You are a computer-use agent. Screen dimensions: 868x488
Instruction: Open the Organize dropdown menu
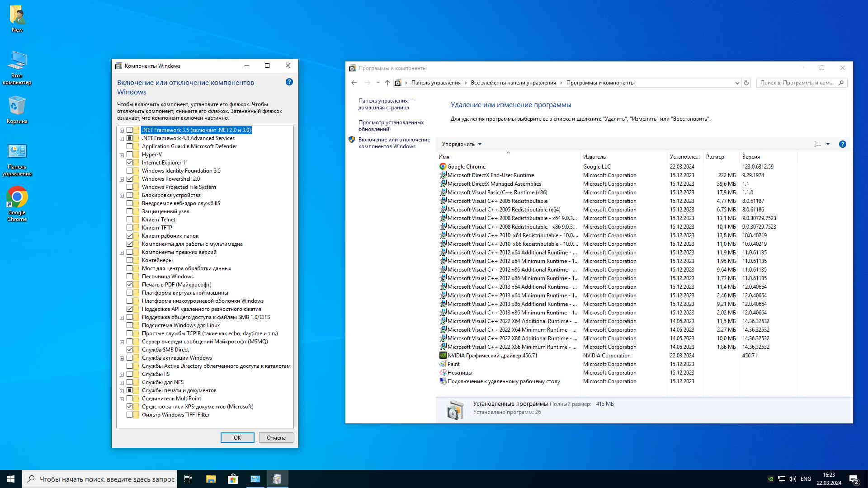pyautogui.click(x=462, y=144)
